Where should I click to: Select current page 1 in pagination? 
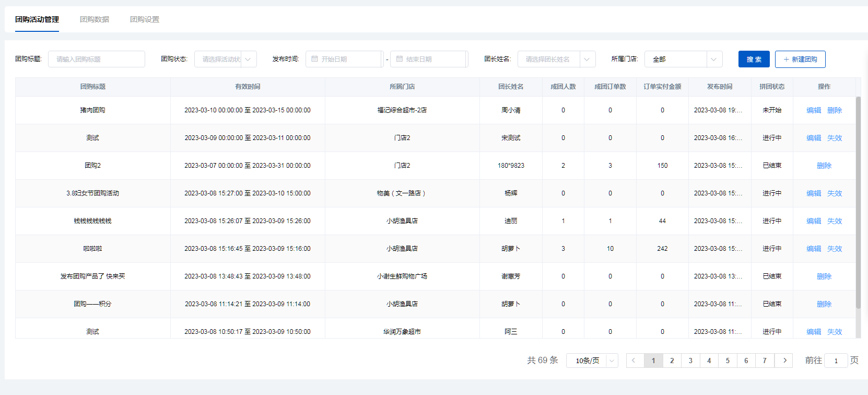tap(653, 361)
